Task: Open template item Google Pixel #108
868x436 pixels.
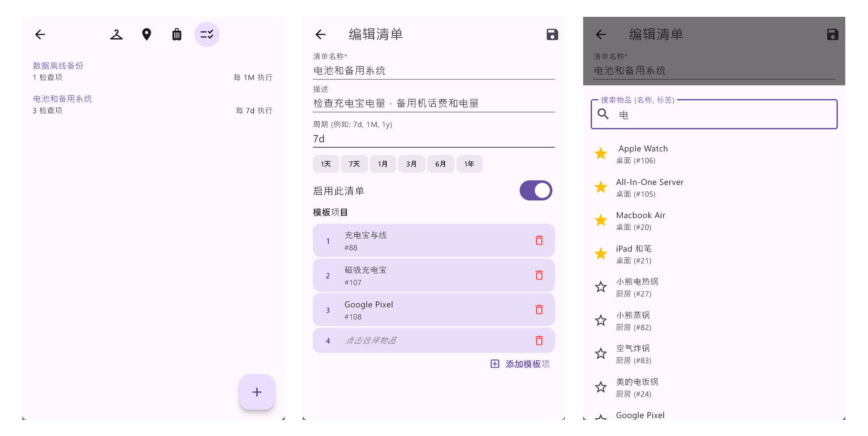Action: (434, 310)
